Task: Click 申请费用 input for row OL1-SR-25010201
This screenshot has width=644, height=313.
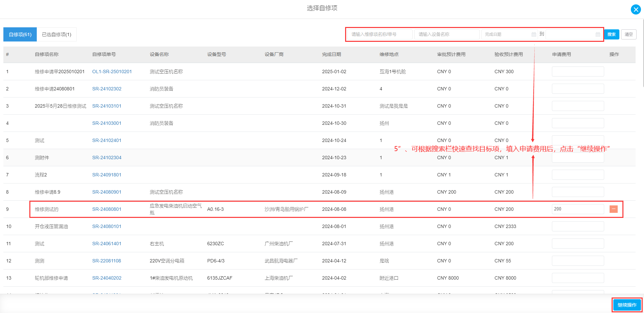Action: click(x=578, y=72)
